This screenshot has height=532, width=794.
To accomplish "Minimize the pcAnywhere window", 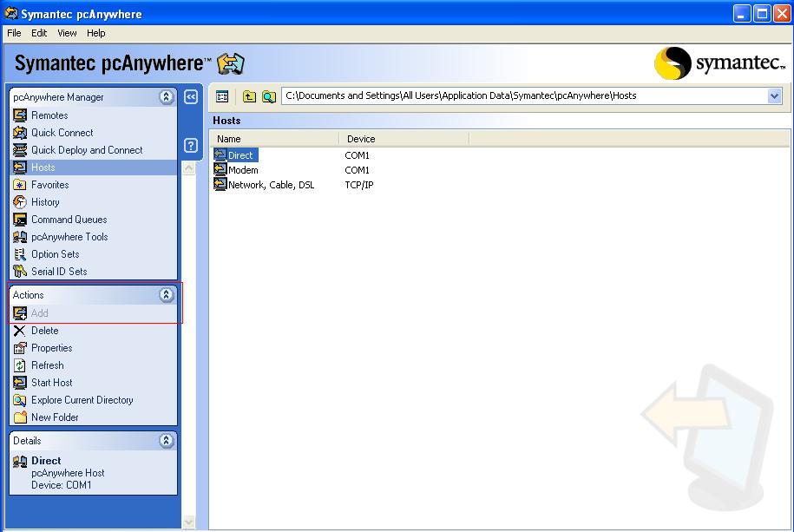I will pyautogui.click(x=742, y=14).
